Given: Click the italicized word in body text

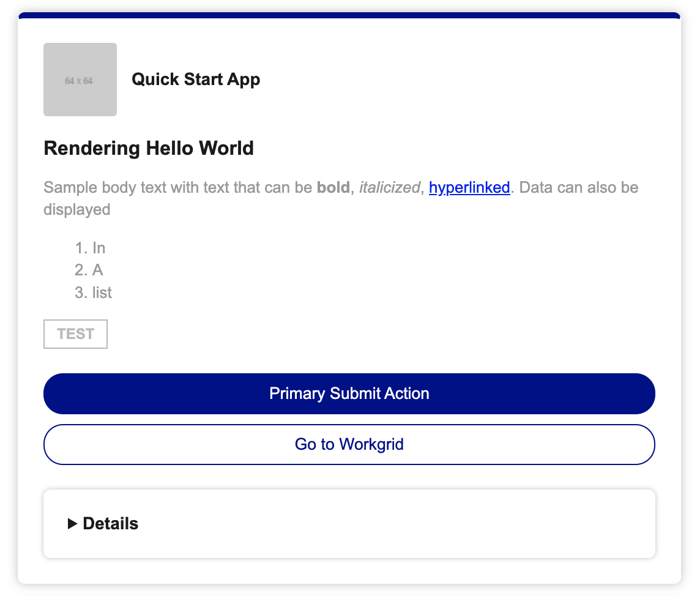Looking at the screenshot, I should pos(389,187).
